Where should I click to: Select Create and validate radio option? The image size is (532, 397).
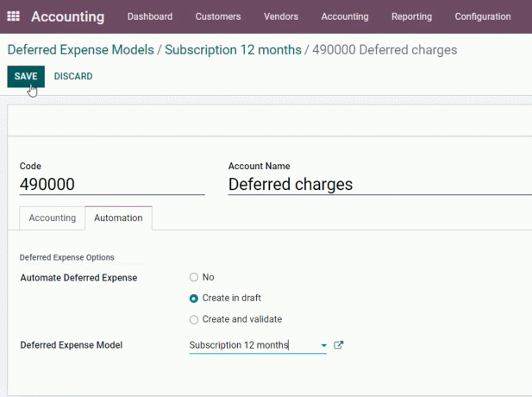tap(194, 319)
